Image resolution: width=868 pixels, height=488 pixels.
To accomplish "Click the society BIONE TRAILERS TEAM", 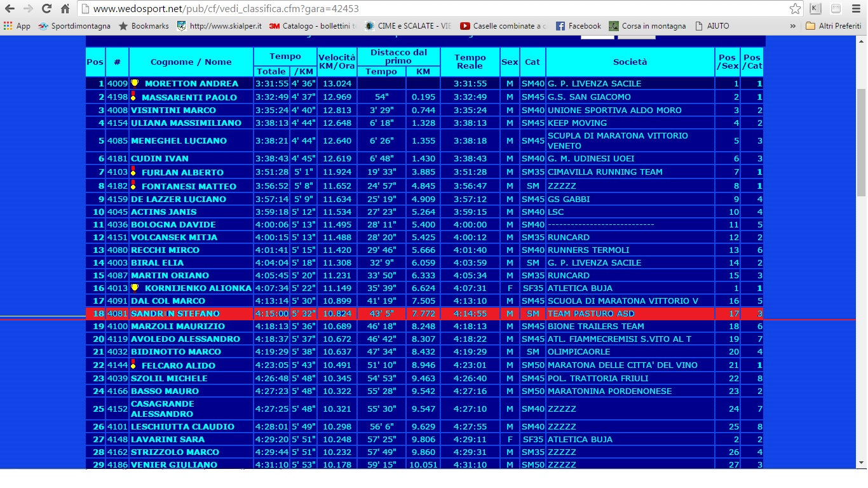I will tap(596, 326).
